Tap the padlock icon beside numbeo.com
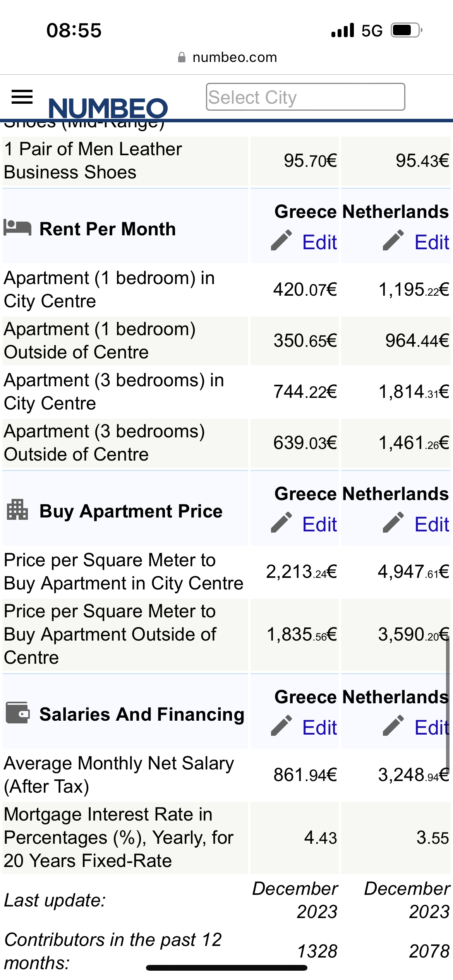Screen dimensions: 453x980 click(x=182, y=57)
